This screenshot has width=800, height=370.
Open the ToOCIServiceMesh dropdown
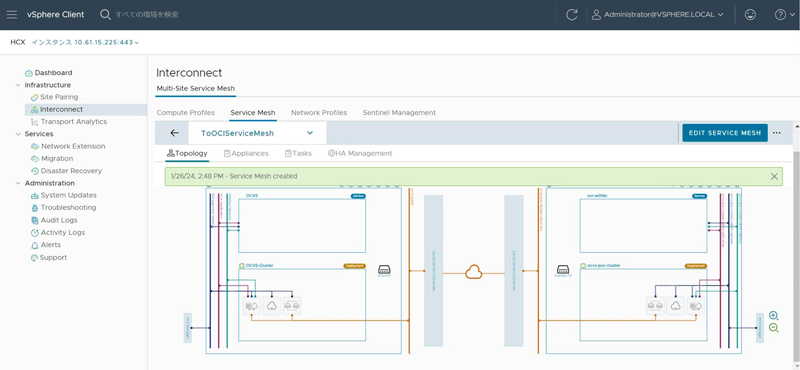257,133
